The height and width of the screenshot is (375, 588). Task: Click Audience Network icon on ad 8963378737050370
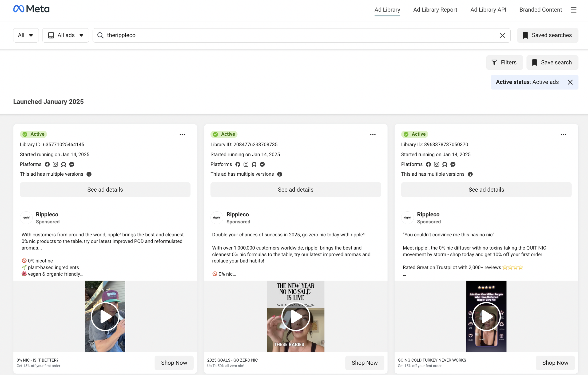pos(445,165)
